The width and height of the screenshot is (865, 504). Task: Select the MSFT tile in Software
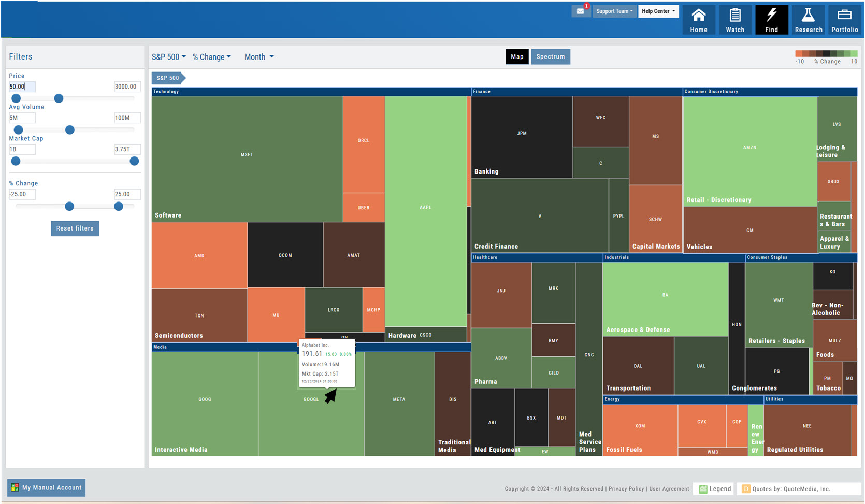(247, 159)
